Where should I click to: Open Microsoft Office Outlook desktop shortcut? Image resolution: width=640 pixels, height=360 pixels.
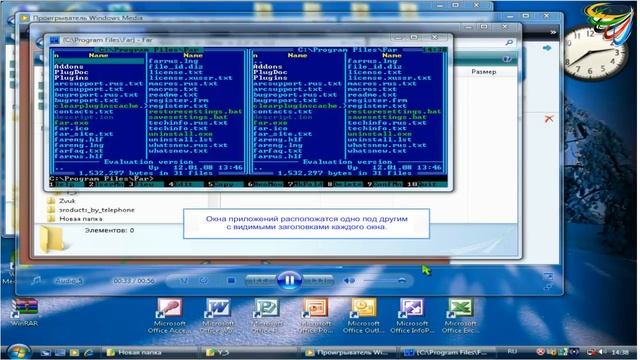(364, 316)
